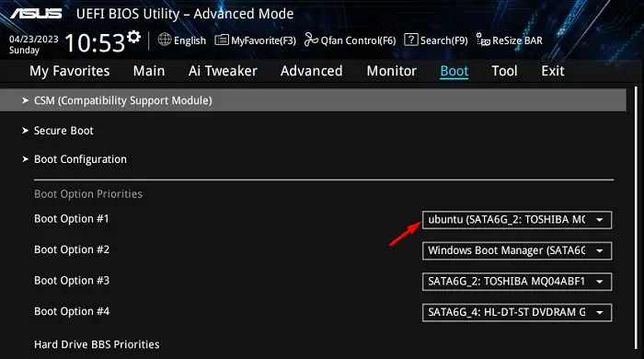Open Boot Option #3 SATA6G_2 TOSHIBA dropdown
This screenshot has height=359, width=644.
click(x=517, y=282)
